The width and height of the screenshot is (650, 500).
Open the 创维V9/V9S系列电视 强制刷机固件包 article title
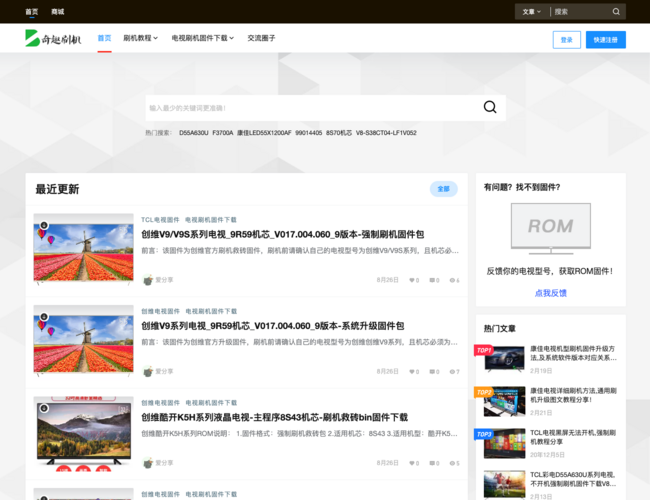283,235
